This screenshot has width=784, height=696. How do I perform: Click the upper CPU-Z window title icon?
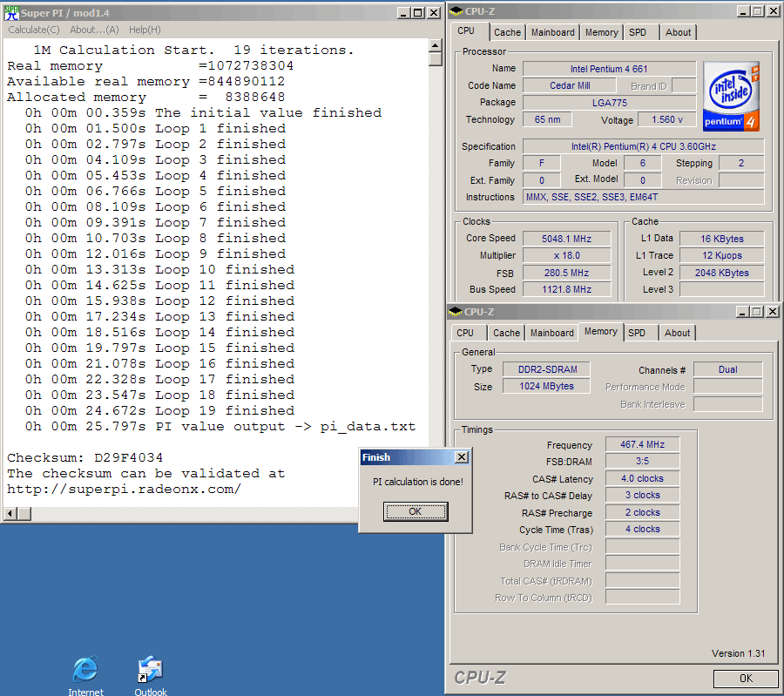456,11
